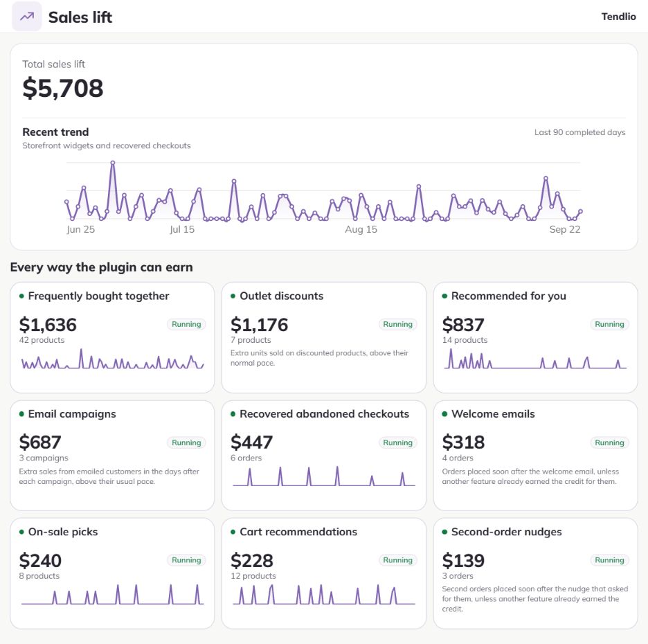Click the Jul 15 axis label
This screenshot has width=648, height=644.
182,229
